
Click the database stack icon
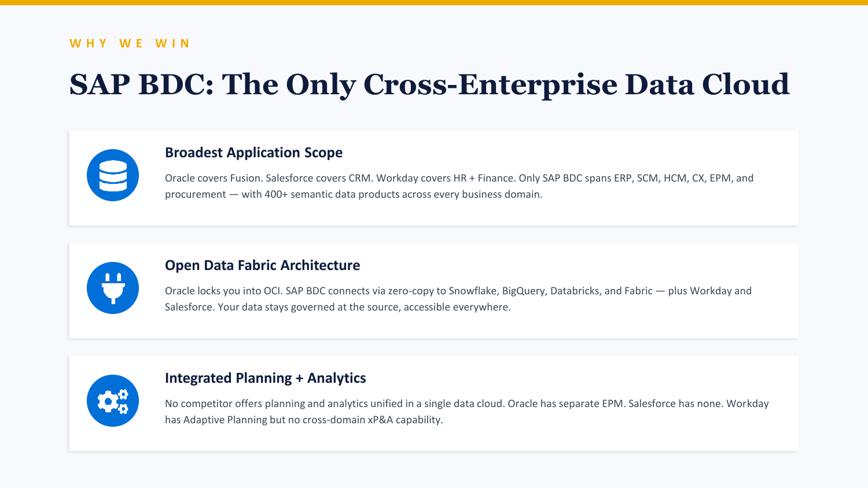pyautogui.click(x=113, y=175)
